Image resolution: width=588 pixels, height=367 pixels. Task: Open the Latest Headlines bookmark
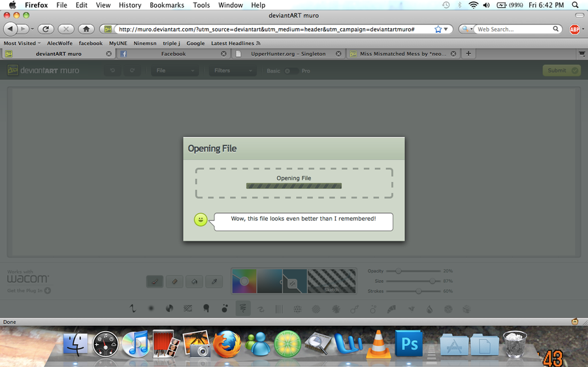pyautogui.click(x=235, y=43)
